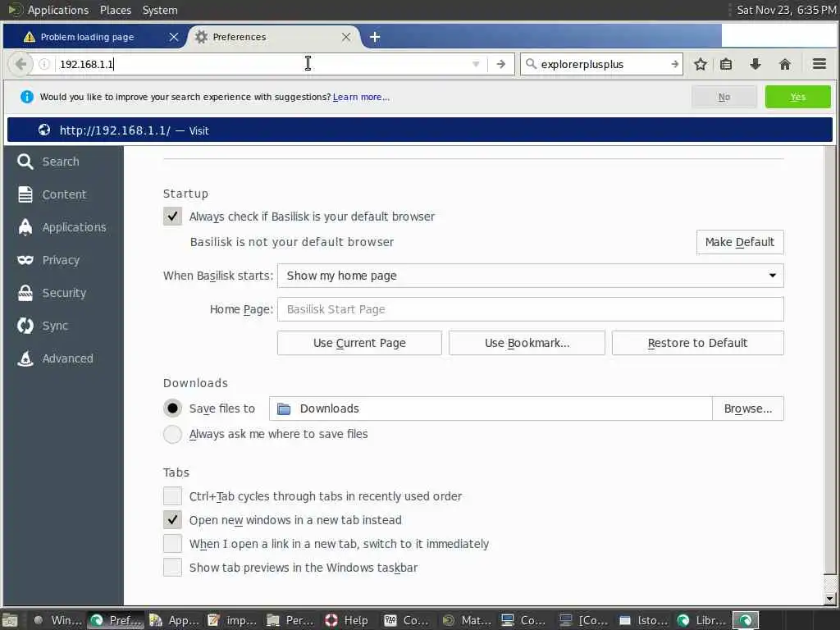Switch to the Libr... taskbar window
This screenshot has height=630, width=840.
coord(702,620)
